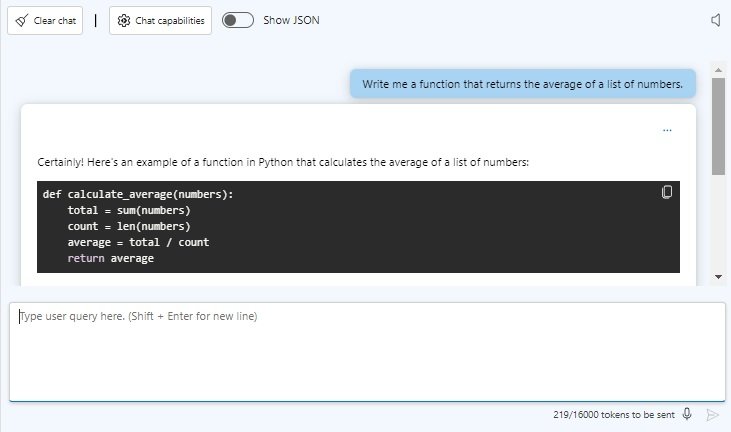Screen dimensions: 731x432
Task: Select the blue user message bubble
Action: tap(523, 84)
